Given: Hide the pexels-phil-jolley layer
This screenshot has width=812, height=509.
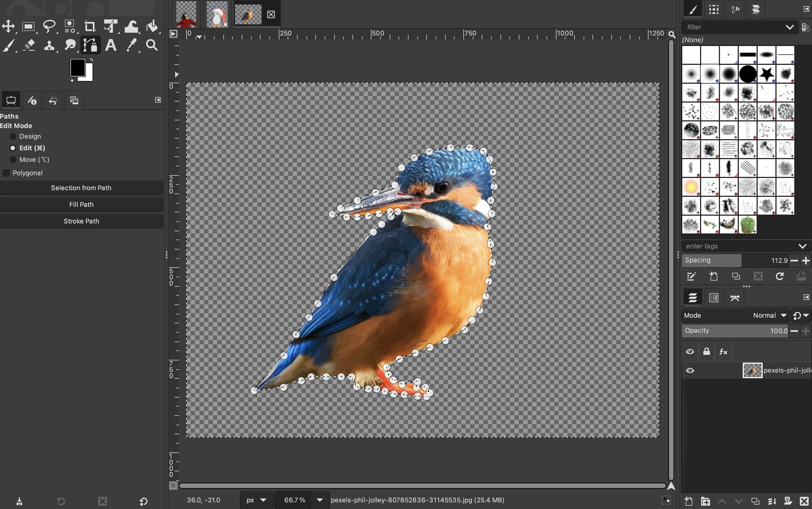Looking at the screenshot, I should (690, 371).
